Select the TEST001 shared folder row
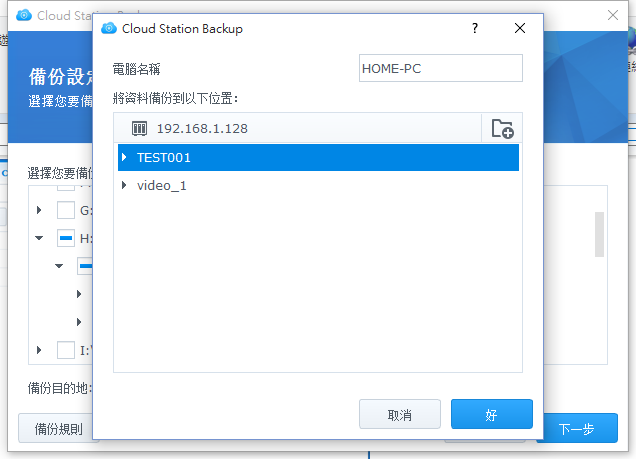Viewport: 636px width, 459px height. (x=318, y=157)
